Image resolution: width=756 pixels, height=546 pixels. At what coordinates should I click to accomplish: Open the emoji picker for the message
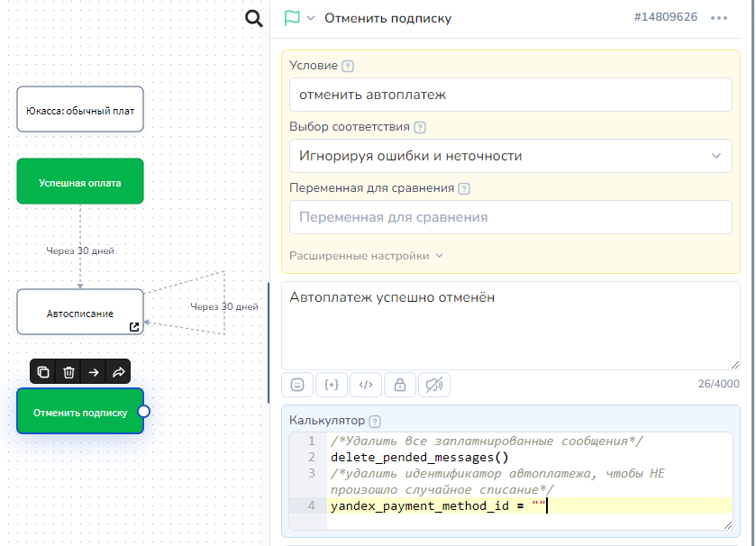pos(297,385)
